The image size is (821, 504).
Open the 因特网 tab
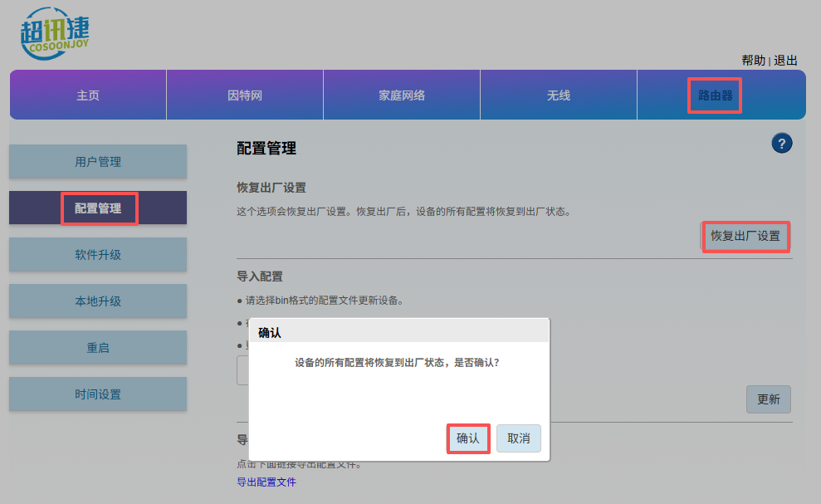[x=244, y=95]
